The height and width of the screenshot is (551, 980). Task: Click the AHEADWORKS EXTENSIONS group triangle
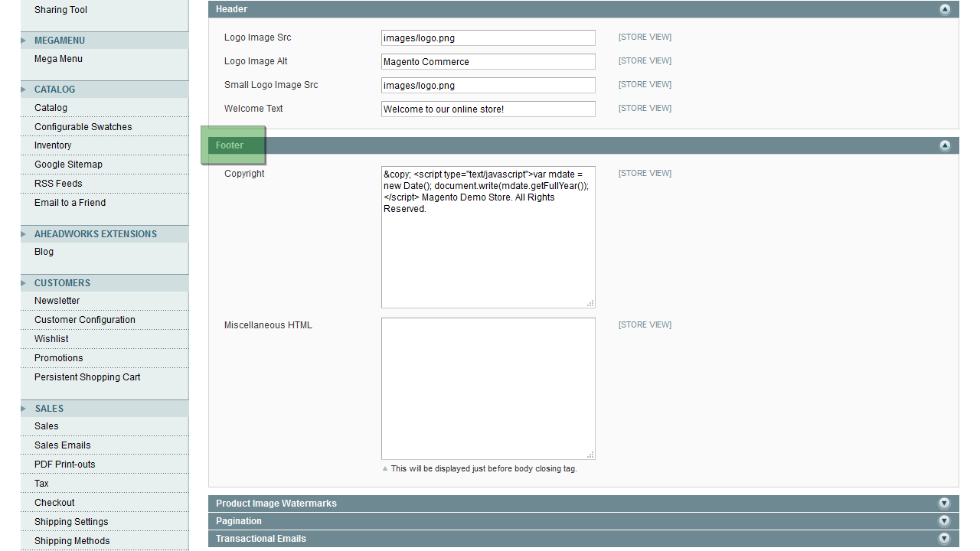click(24, 234)
